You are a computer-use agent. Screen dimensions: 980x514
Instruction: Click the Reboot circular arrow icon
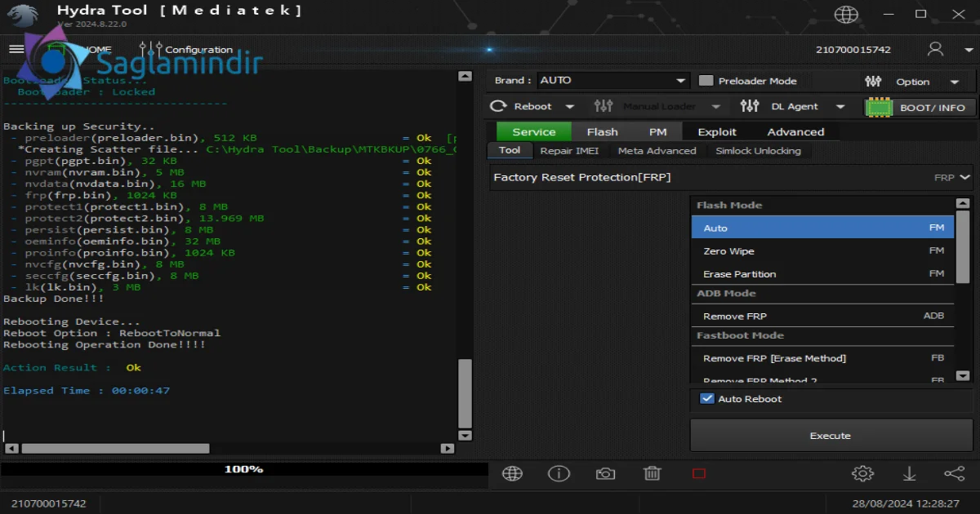pos(498,106)
